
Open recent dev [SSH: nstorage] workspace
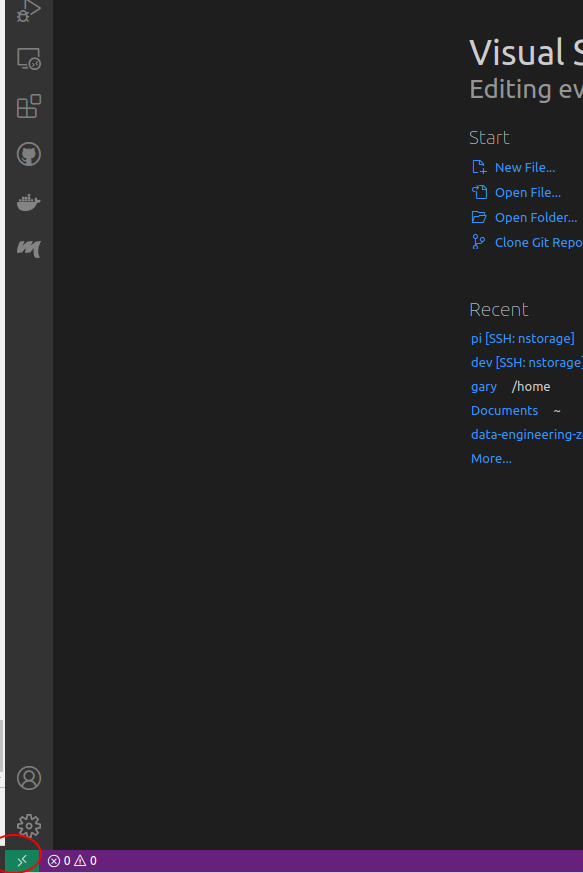[x=527, y=362]
